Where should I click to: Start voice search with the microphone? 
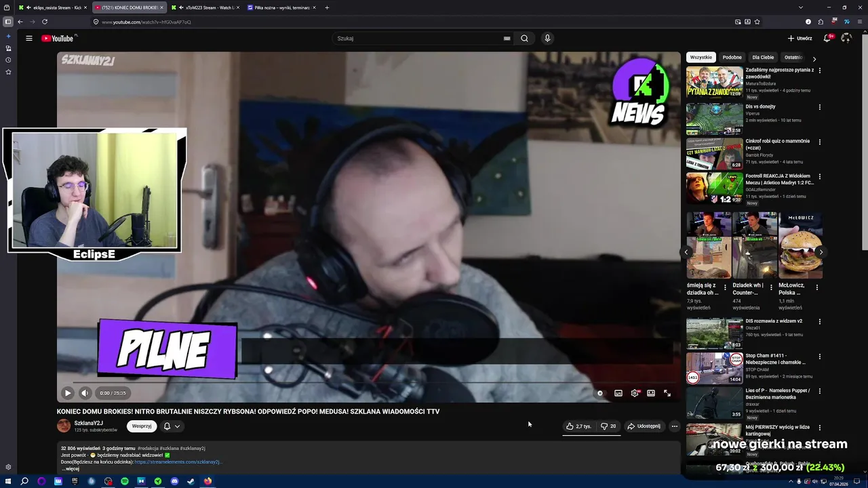click(x=547, y=38)
